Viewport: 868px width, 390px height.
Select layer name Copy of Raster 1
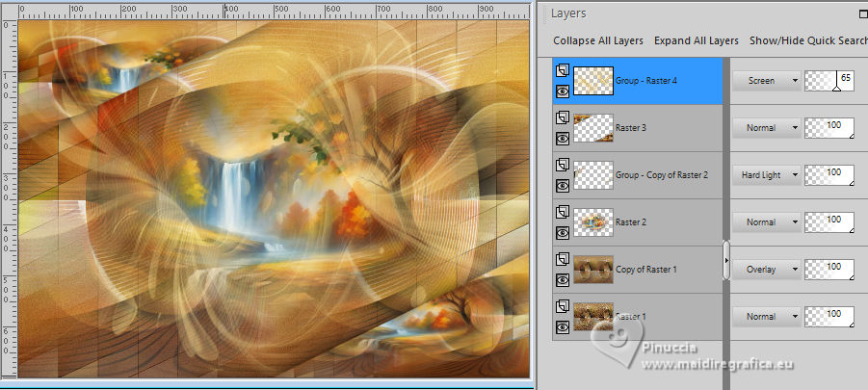646,270
